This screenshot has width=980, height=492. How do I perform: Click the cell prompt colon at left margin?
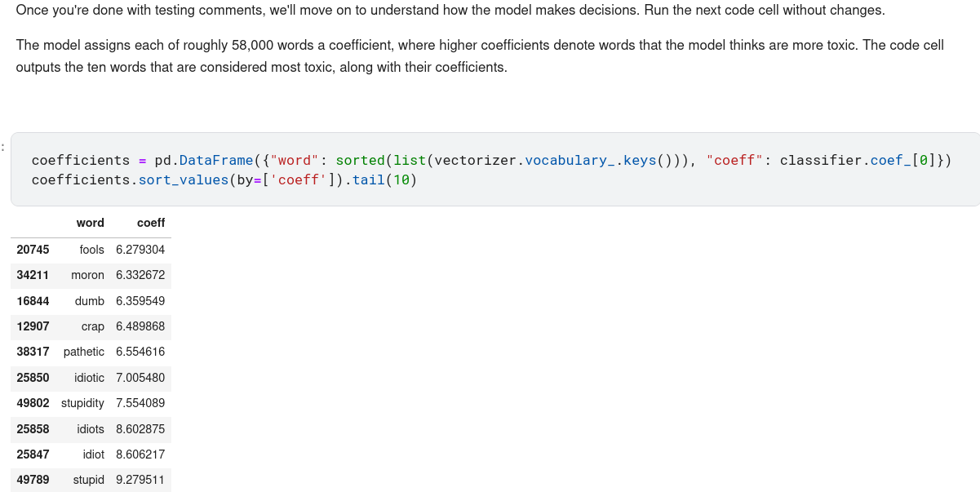pos(3,148)
